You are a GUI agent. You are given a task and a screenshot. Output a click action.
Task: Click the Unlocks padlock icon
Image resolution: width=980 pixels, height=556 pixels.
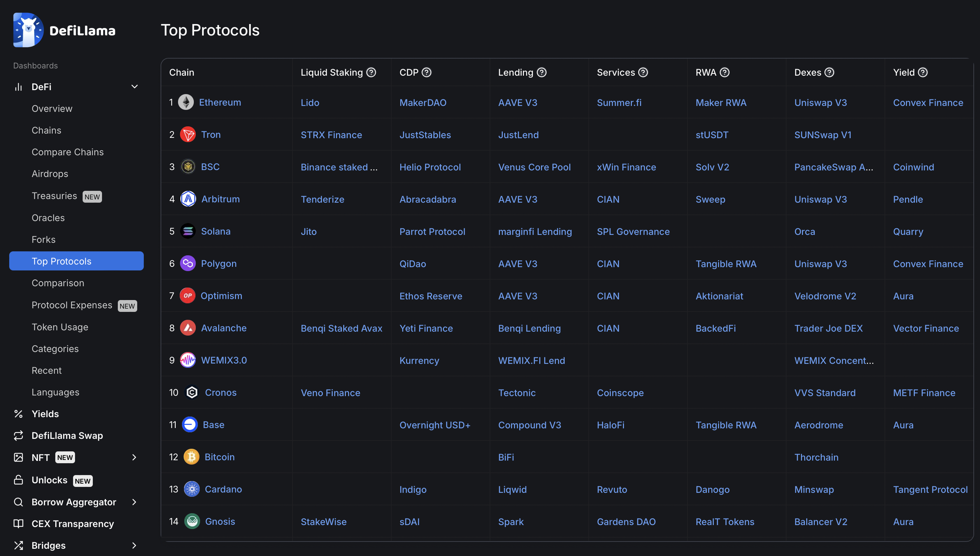(x=18, y=480)
